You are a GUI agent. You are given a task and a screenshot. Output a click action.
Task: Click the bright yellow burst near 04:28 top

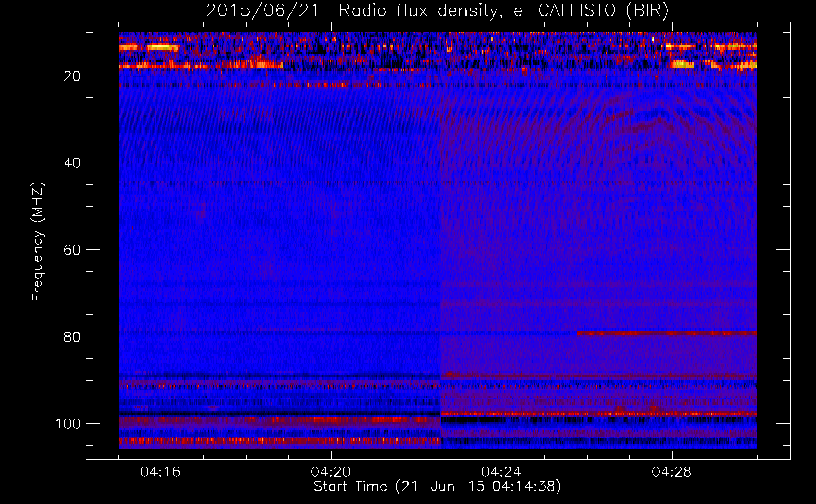[681, 64]
